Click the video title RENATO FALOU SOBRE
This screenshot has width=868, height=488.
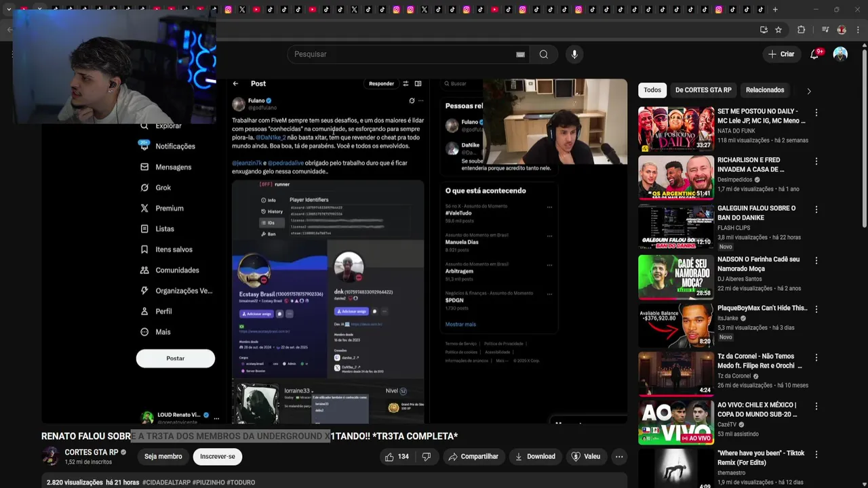(250, 436)
